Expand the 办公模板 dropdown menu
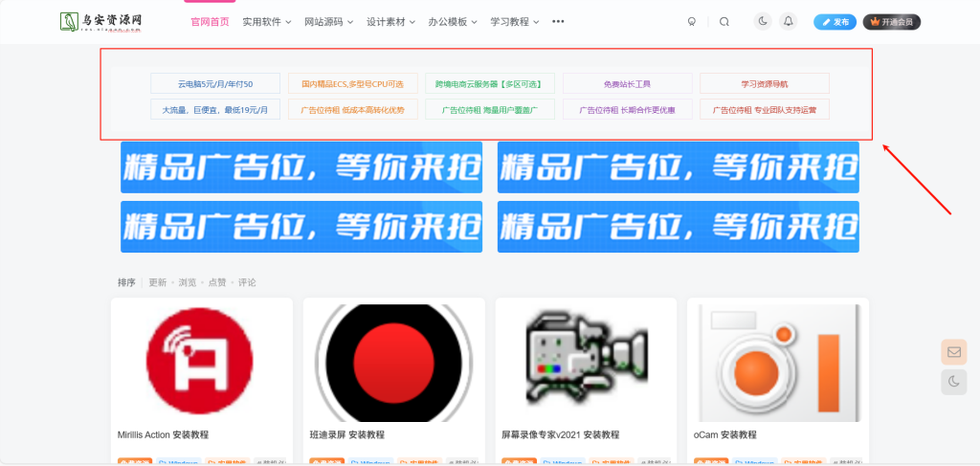Screen dimensions: 980x466 click(x=453, y=22)
